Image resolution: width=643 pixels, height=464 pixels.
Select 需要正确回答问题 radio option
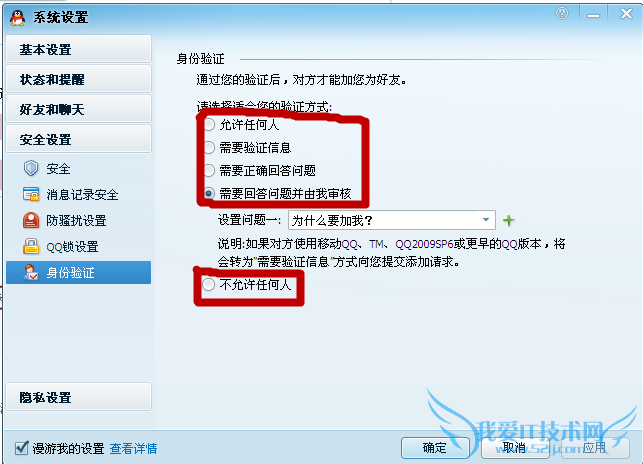point(209,170)
